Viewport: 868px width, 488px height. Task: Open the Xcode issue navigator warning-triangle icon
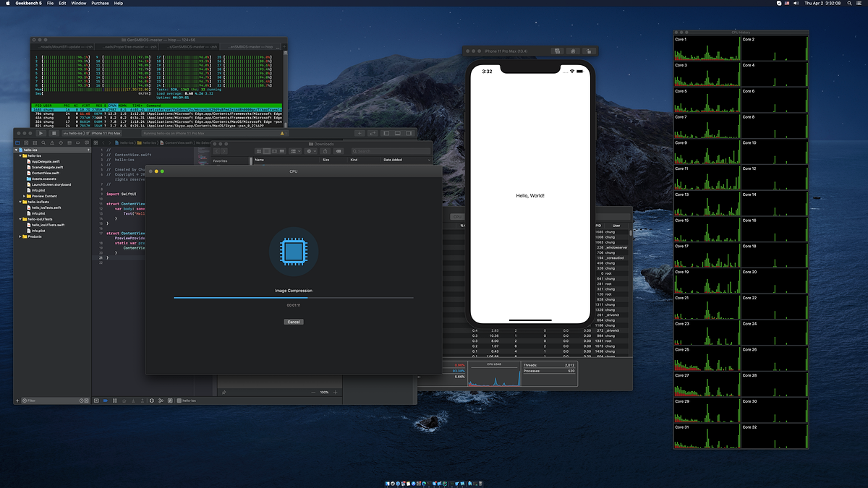[52, 143]
